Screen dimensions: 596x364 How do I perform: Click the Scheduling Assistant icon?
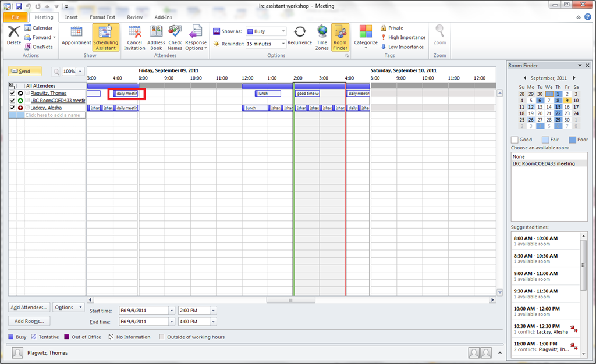coord(105,37)
